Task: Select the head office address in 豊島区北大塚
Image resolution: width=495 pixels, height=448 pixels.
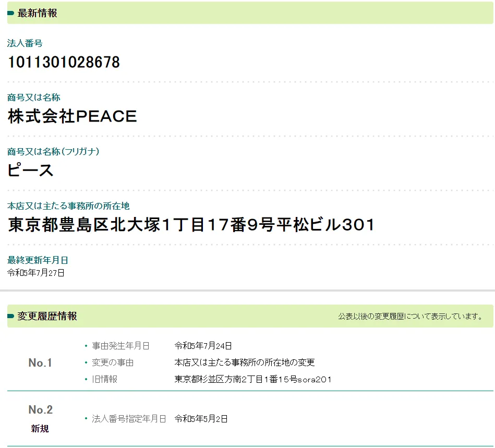Action: pyautogui.click(x=191, y=225)
